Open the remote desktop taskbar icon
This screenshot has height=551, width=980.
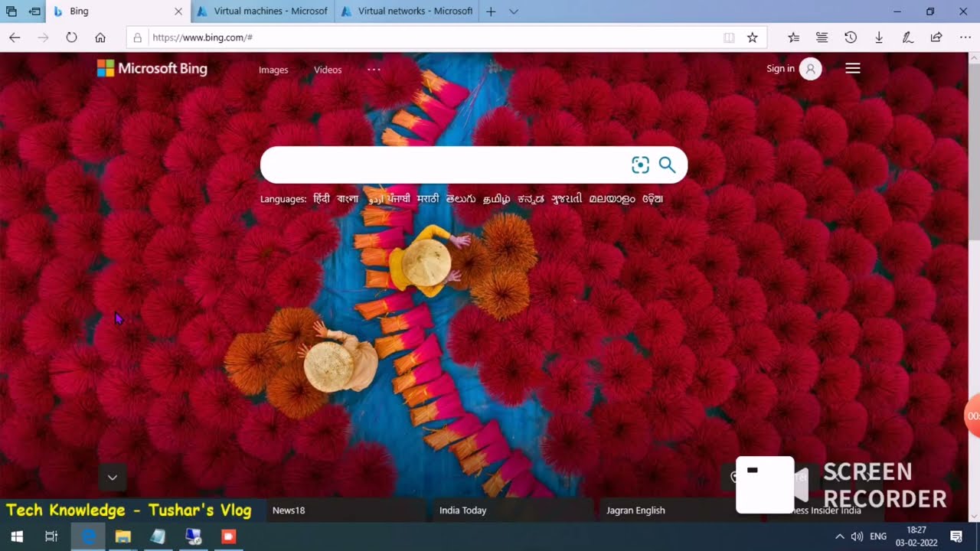coord(193,536)
